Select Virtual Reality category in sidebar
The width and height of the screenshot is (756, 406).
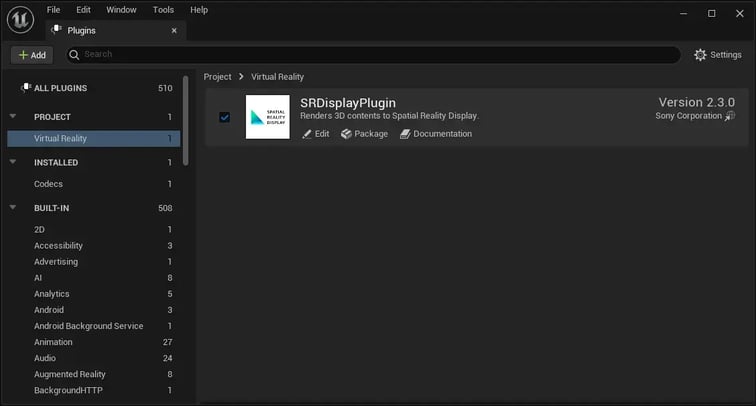pyautogui.click(x=94, y=138)
